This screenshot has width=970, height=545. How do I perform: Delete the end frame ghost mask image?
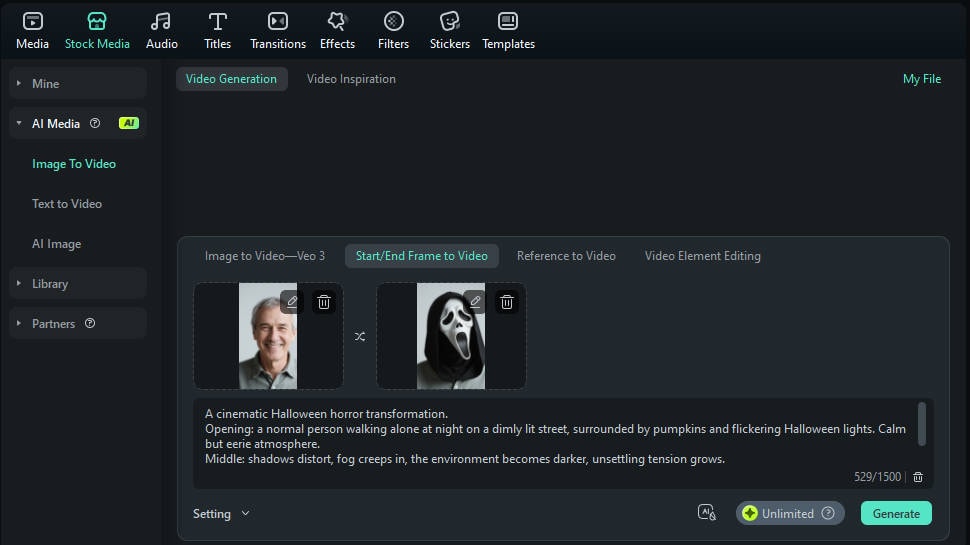pos(507,302)
